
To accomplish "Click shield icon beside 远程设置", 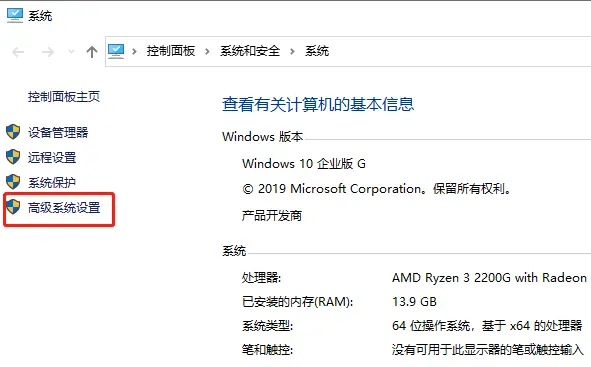I will coord(13,157).
